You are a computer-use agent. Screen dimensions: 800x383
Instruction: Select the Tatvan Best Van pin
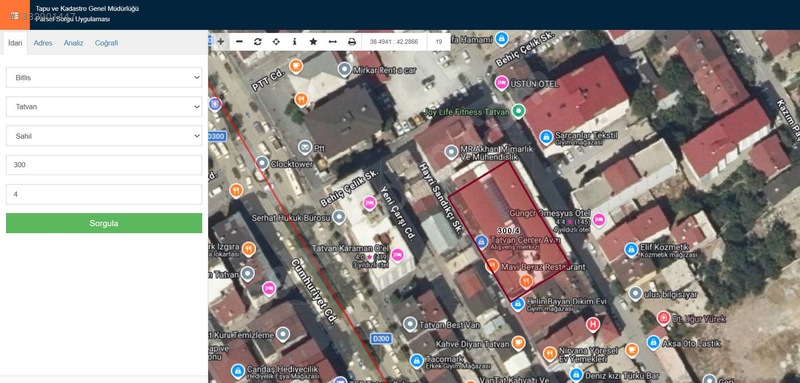410,324
